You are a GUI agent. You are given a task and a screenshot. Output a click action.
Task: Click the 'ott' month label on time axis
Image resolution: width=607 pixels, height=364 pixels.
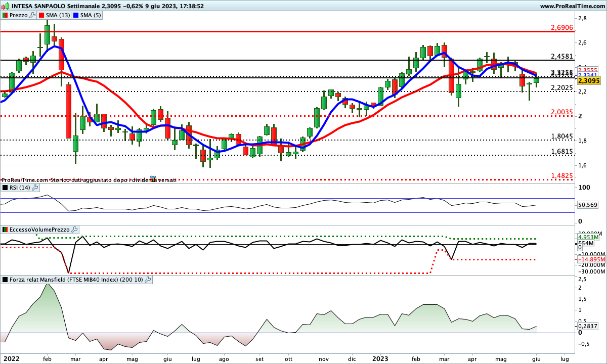tap(288, 358)
